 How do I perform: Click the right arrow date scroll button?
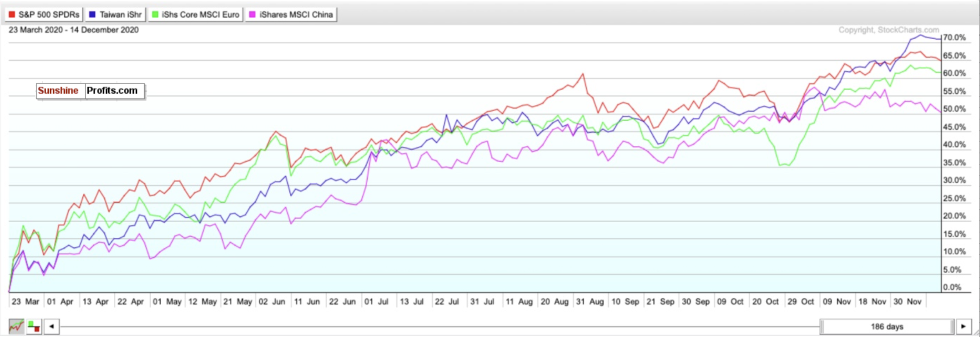click(964, 326)
